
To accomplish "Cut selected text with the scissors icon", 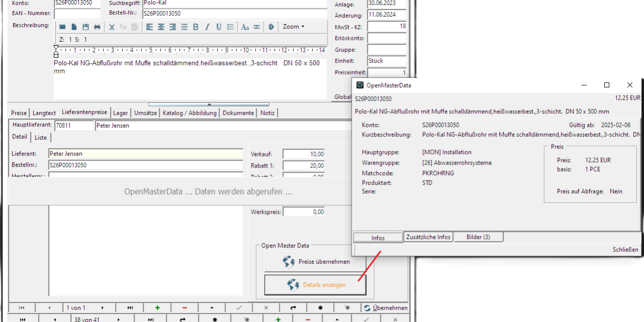I will (x=112, y=27).
